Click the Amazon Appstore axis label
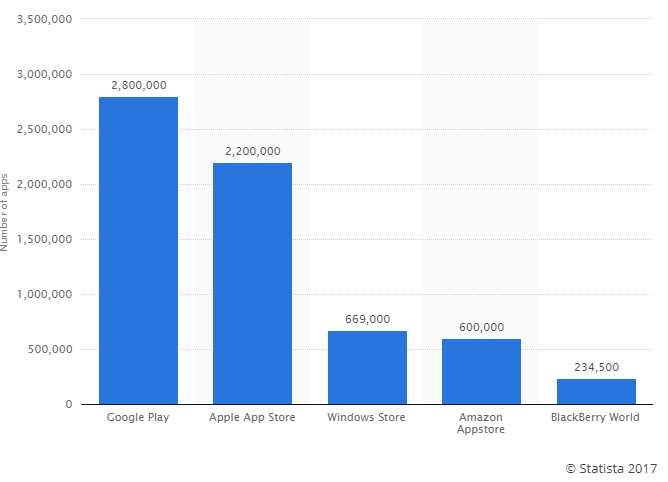Image resolution: width=668 pixels, height=482 pixels. [481, 423]
